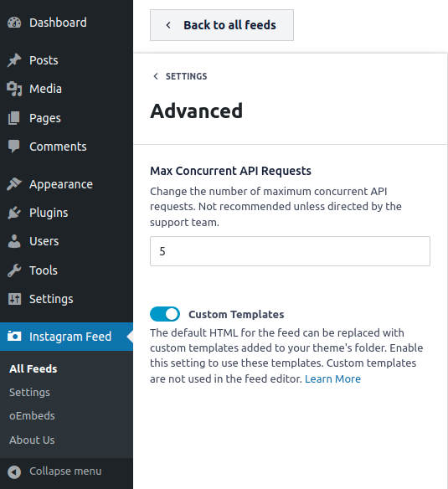Turn off the Custom Templates toggle

(165, 314)
